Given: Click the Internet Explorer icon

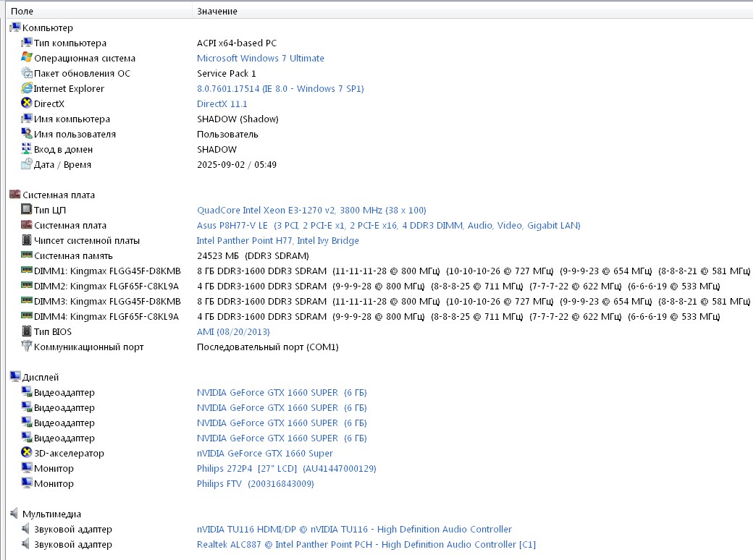Looking at the screenshot, I should coord(26,88).
